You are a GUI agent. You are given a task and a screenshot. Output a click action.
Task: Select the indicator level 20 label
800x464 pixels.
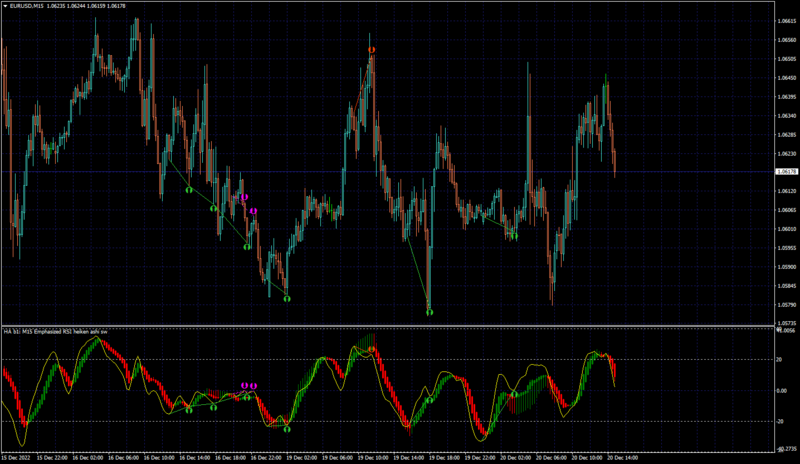tap(779, 360)
